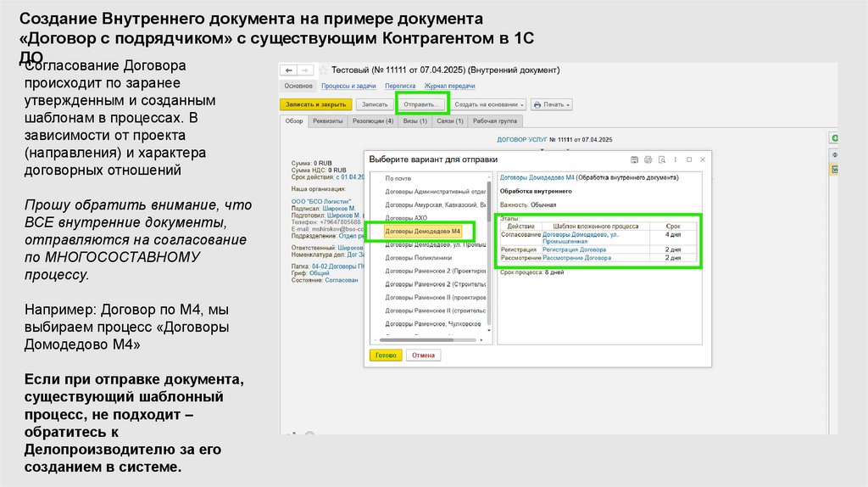Close the send option dialog
Image resolution: width=868 pixels, height=487 pixels.
pyautogui.click(x=702, y=160)
